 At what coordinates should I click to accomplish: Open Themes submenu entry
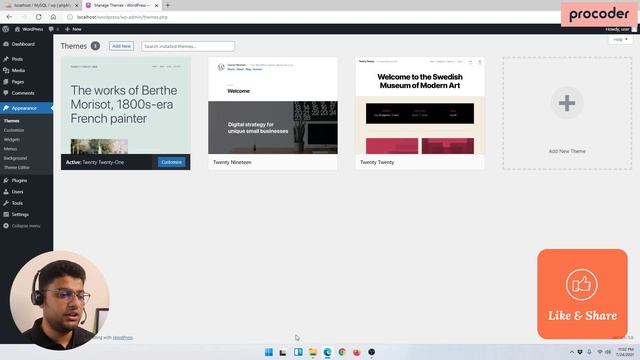coord(11,121)
